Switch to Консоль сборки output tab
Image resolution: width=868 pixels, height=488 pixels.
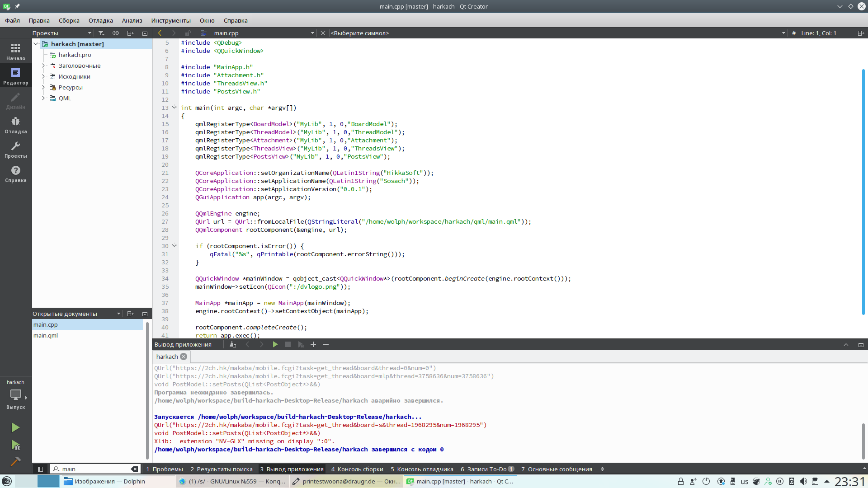(357, 469)
